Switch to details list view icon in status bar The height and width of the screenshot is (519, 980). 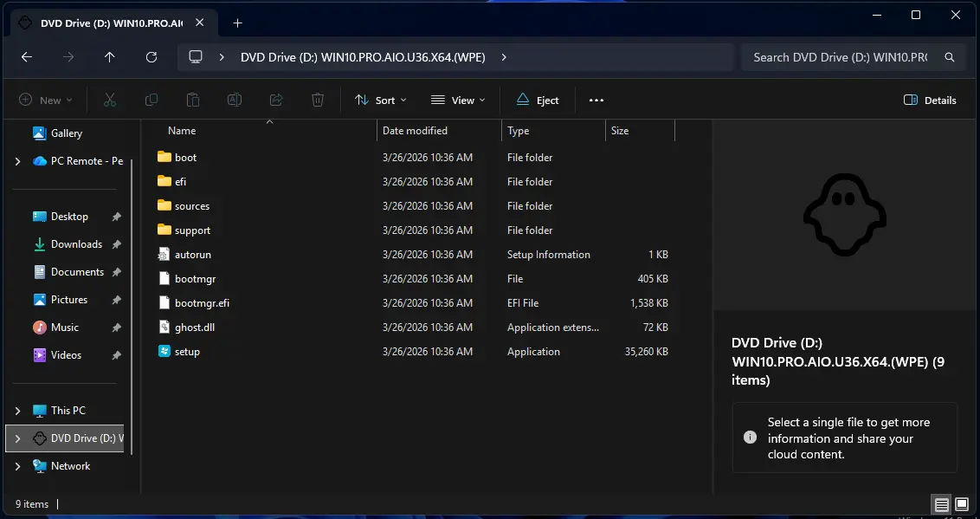[x=941, y=504]
